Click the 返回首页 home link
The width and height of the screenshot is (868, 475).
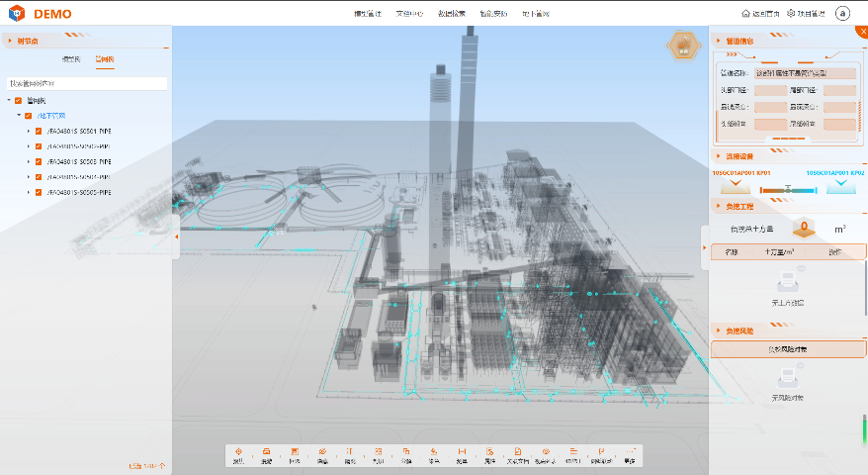pyautogui.click(x=764, y=14)
